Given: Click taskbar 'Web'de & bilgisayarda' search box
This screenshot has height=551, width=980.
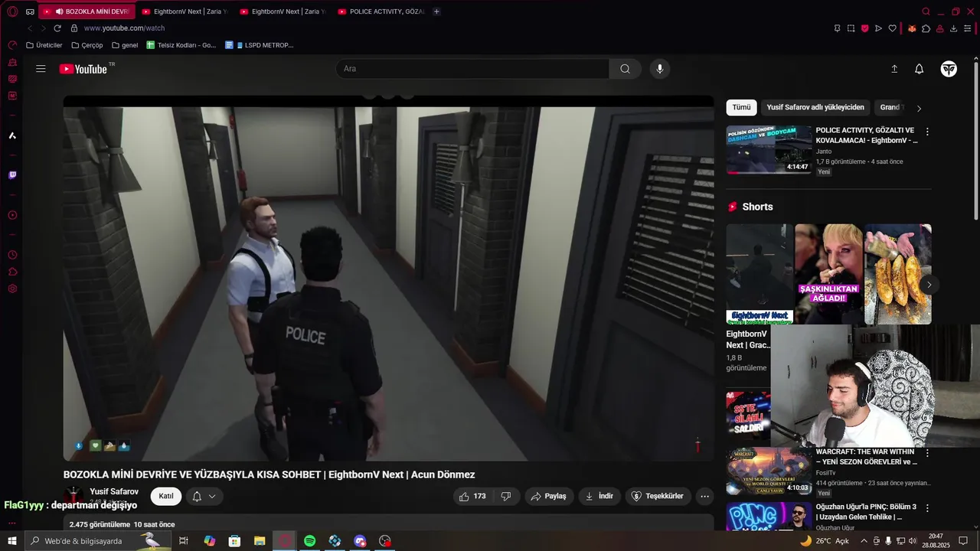Looking at the screenshot, I should [97, 541].
